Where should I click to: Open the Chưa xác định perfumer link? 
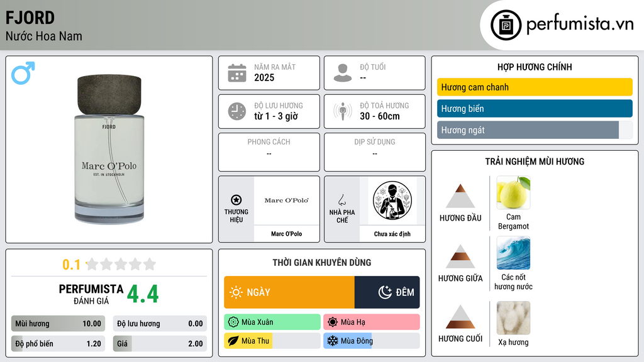click(x=392, y=234)
